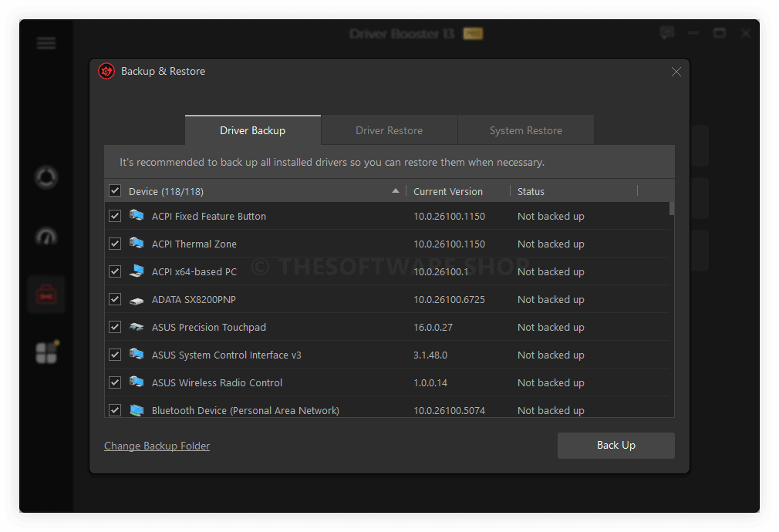Uncheck ACPI Fixed Feature Button

[115, 217]
